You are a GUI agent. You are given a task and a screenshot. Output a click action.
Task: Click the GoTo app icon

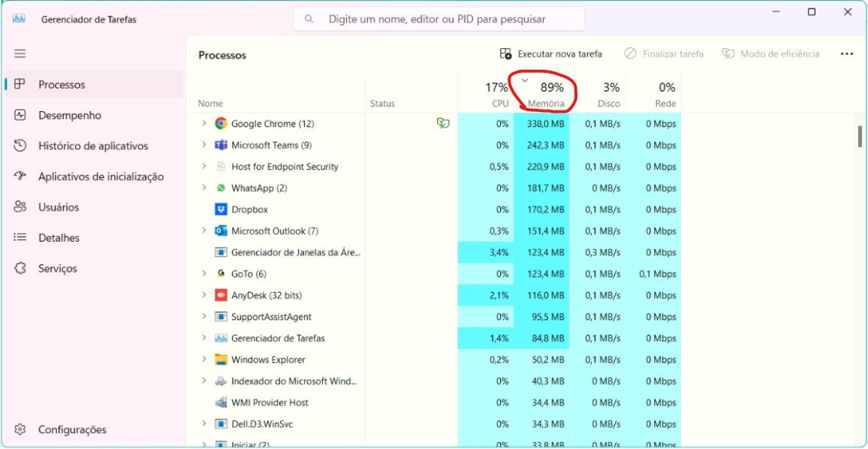click(221, 273)
